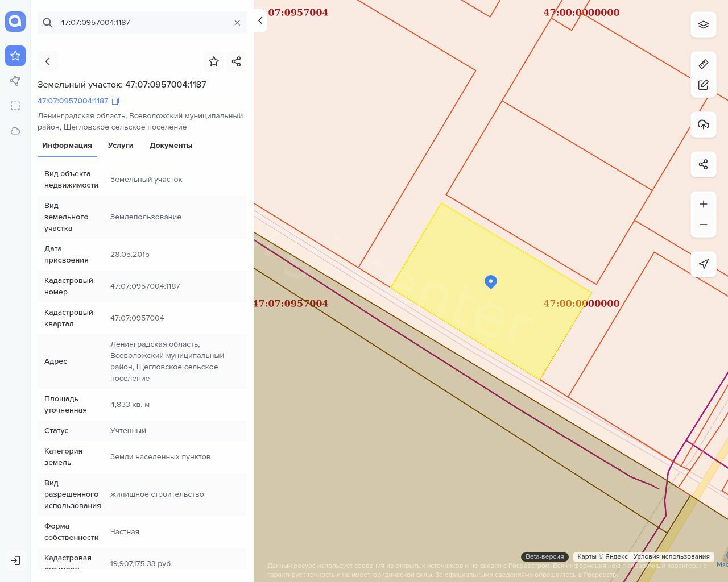Activate the draw/edit tool on map
Viewport: 728px width, 582px height.
[x=703, y=85]
